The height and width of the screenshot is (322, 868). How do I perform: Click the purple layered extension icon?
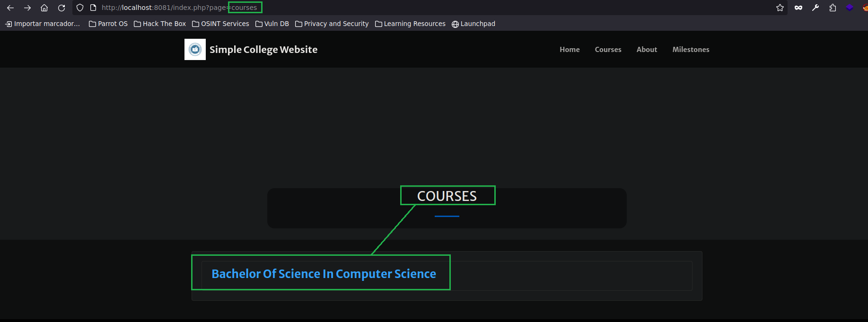tap(850, 8)
